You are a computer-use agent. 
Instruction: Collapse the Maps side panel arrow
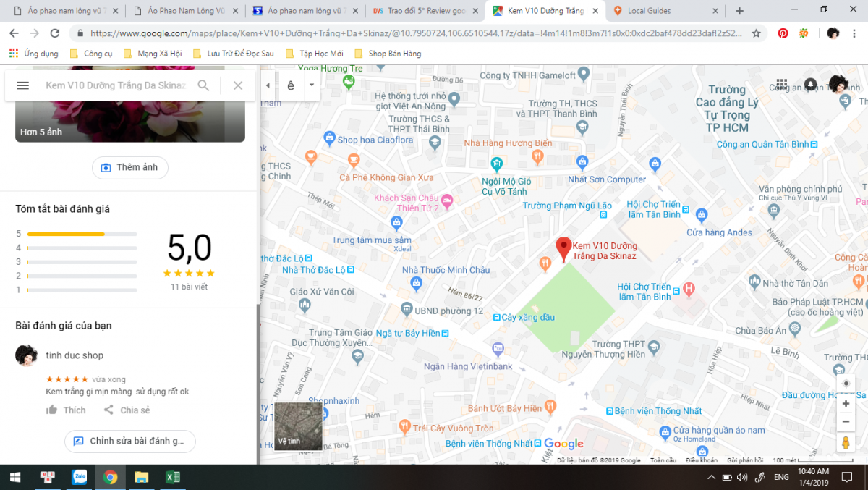(x=268, y=85)
